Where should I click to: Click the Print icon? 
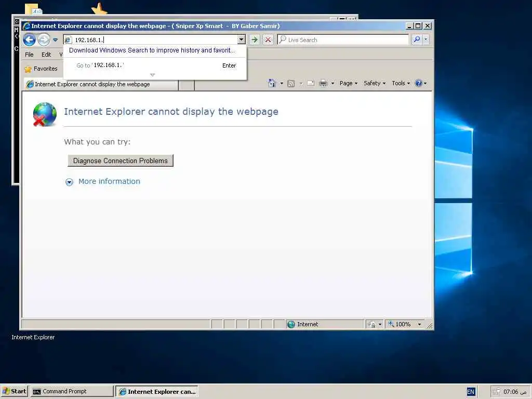pos(323,83)
